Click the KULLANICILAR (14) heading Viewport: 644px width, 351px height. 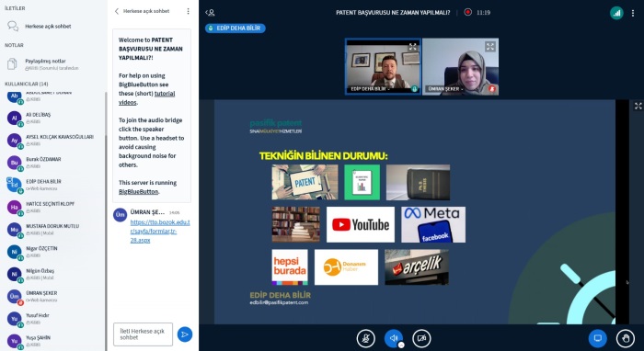coord(27,84)
